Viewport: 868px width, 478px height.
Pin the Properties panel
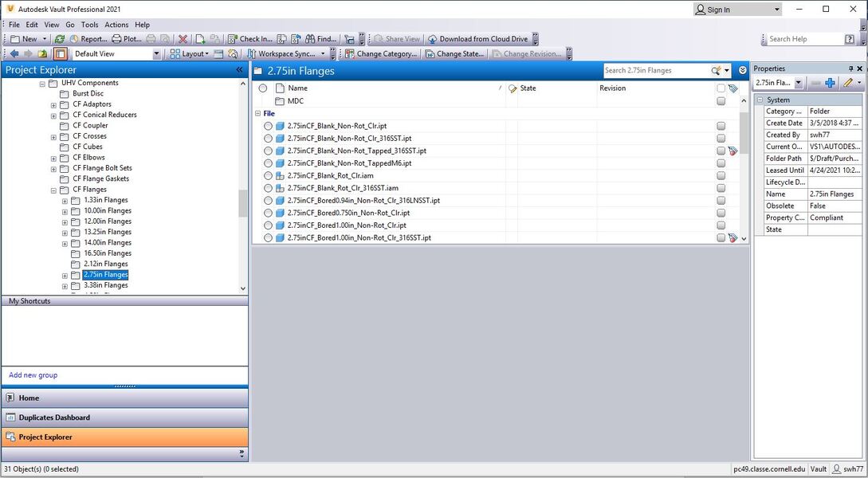tap(850, 69)
